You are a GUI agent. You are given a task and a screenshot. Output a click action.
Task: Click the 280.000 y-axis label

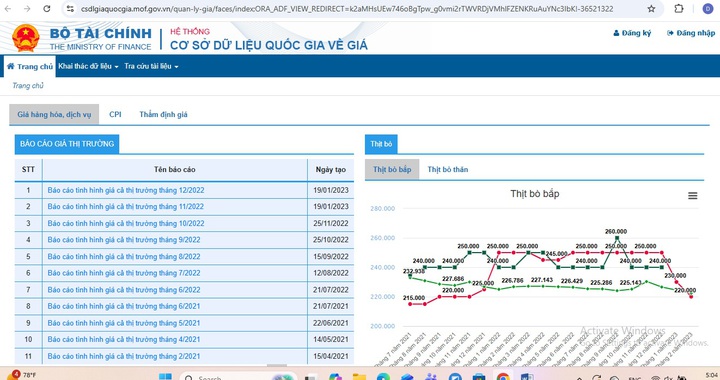(x=382, y=209)
